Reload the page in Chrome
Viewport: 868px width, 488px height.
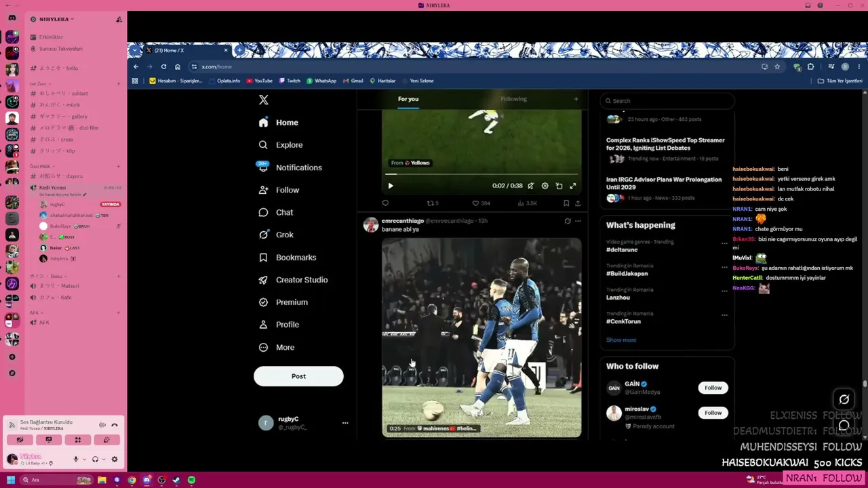[x=163, y=66]
